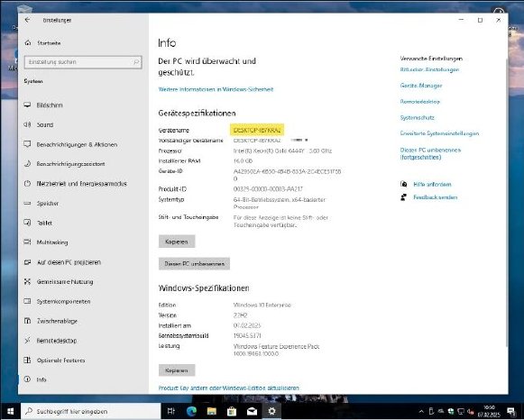The height and width of the screenshot is (420, 524).
Task: Click the magnifier icon in Einstellung suchen field
Action: click(x=136, y=62)
